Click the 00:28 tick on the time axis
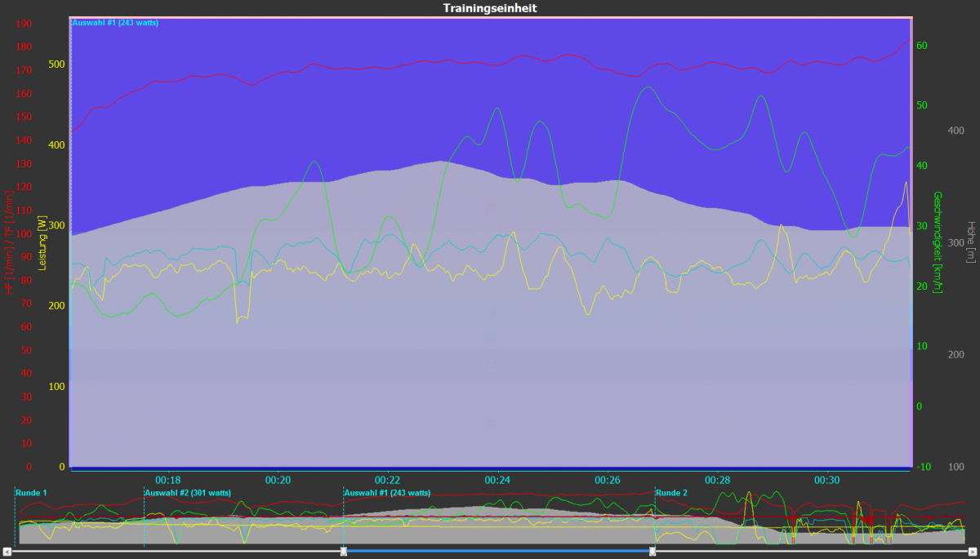The height and width of the screenshot is (559, 980). coord(717,480)
